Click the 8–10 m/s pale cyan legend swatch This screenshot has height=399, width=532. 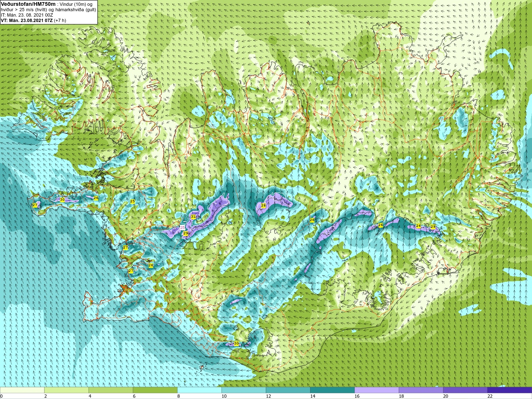199,390
